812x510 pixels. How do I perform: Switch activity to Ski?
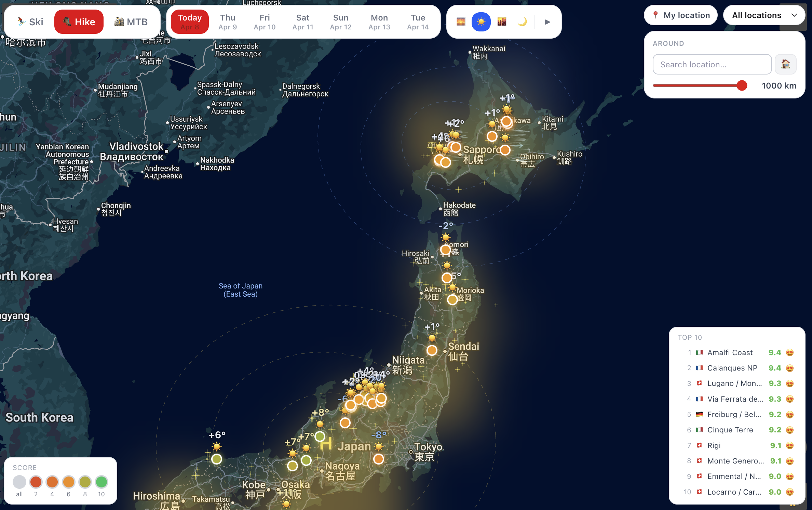tap(30, 22)
